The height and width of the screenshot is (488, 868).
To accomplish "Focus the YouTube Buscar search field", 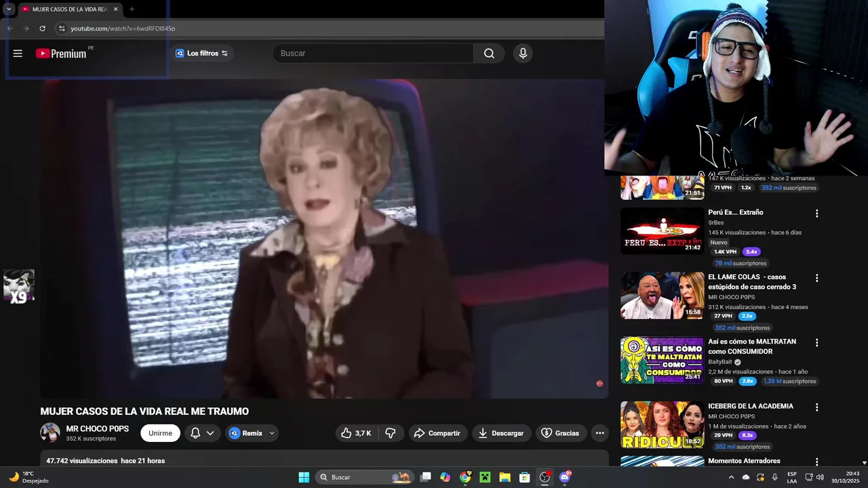I will point(373,54).
